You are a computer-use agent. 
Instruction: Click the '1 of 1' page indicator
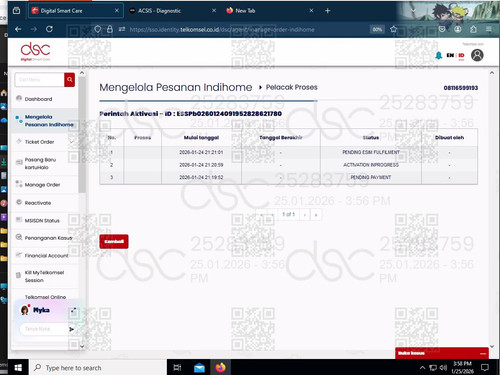tap(289, 214)
